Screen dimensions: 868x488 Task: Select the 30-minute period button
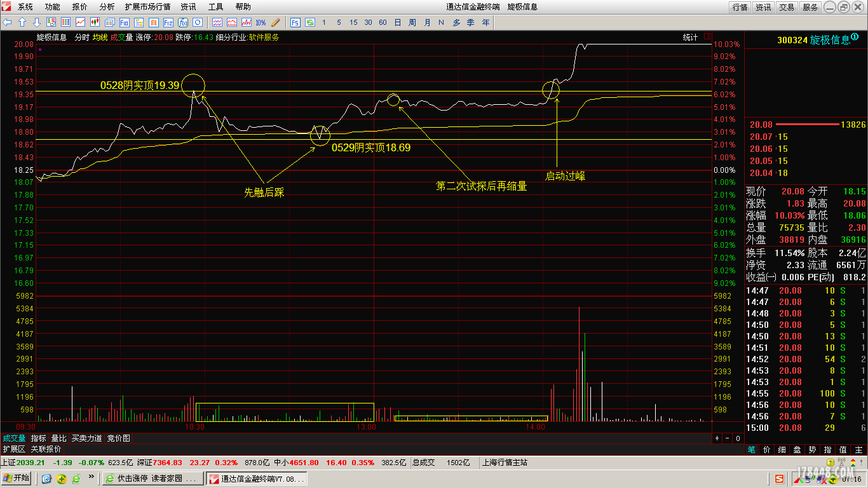(x=368, y=22)
